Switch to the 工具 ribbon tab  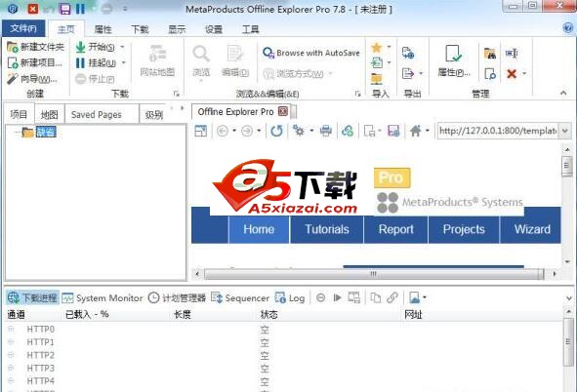click(251, 29)
